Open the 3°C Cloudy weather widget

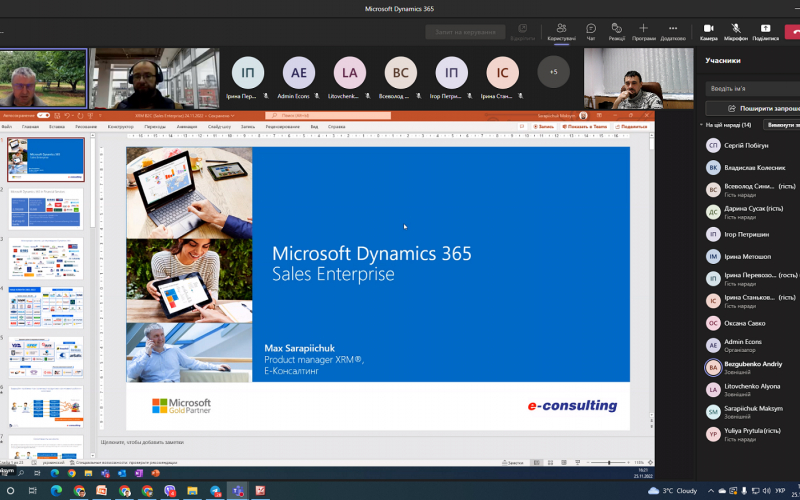(672, 491)
